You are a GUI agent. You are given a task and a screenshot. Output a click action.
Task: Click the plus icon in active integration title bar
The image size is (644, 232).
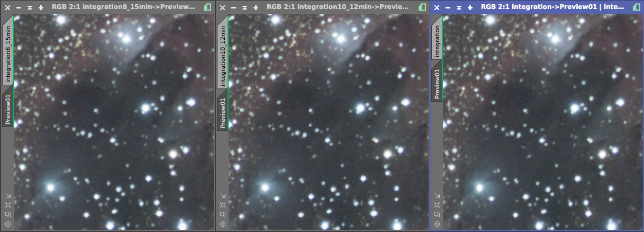[470, 8]
